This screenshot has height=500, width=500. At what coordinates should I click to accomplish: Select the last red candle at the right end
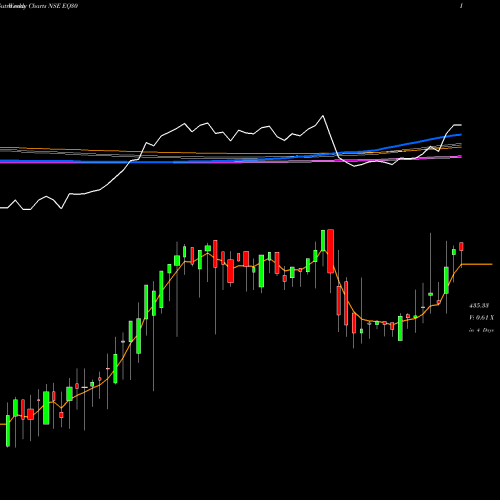click(x=461, y=247)
